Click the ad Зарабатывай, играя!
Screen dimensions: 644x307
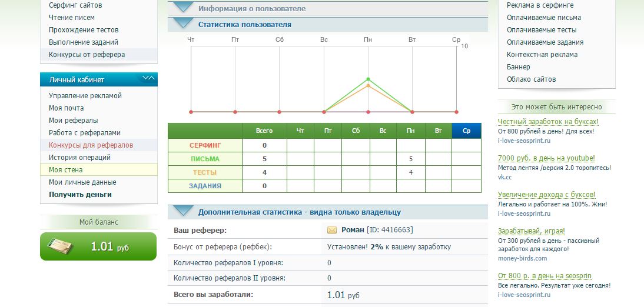[x=532, y=231]
